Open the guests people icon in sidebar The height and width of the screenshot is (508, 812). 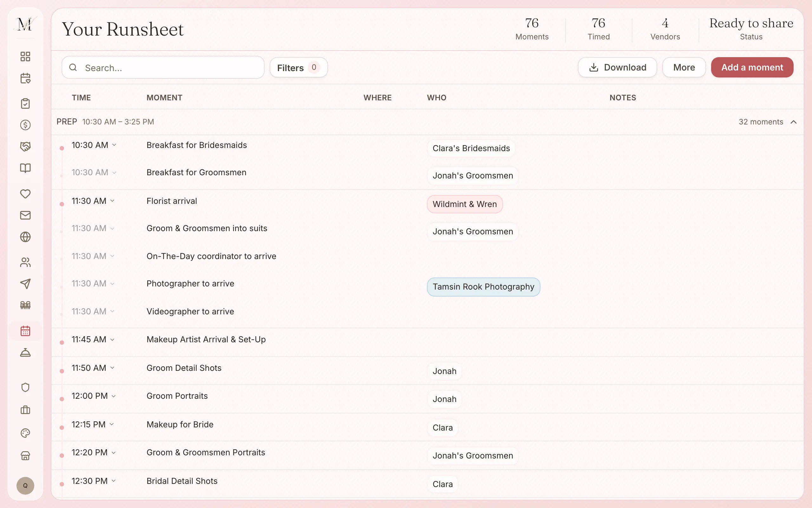pyautogui.click(x=25, y=262)
